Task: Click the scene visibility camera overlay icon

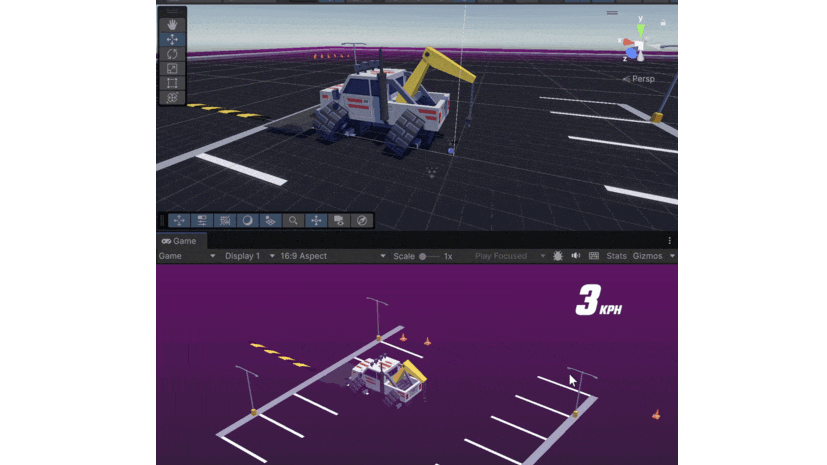Action: point(339,220)
